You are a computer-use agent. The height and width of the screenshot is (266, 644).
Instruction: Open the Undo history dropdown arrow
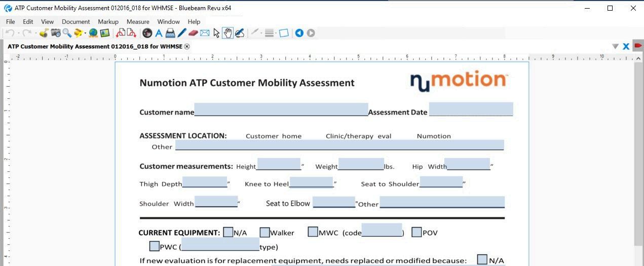[x=18, y=33]
